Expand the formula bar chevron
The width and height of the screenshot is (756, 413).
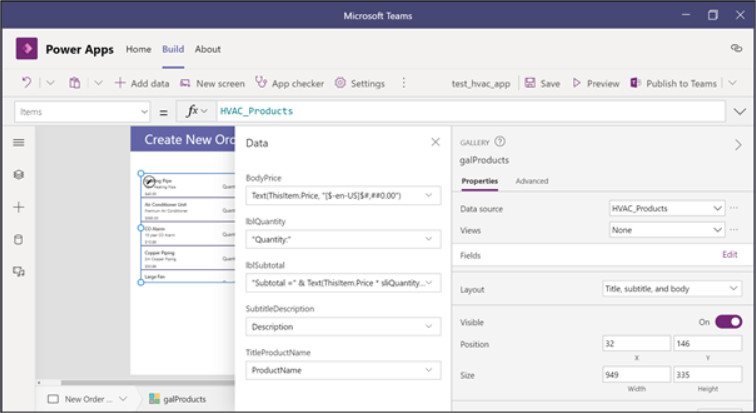coord(740,112)
